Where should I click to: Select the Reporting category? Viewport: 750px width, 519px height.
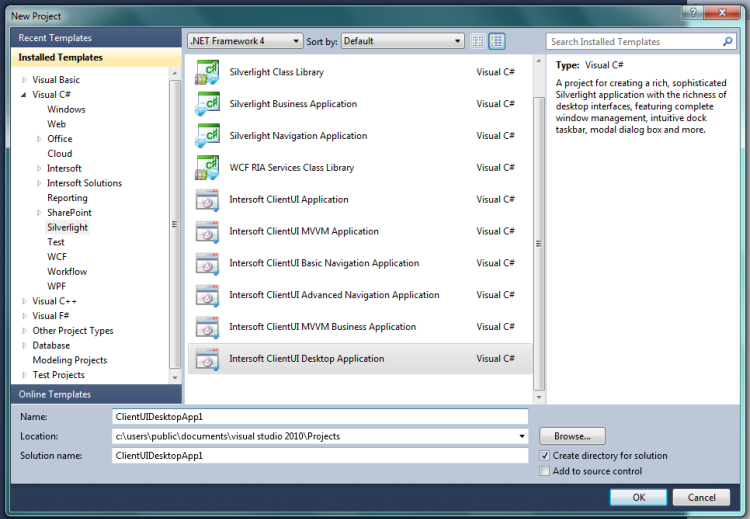tap(67, 198)
